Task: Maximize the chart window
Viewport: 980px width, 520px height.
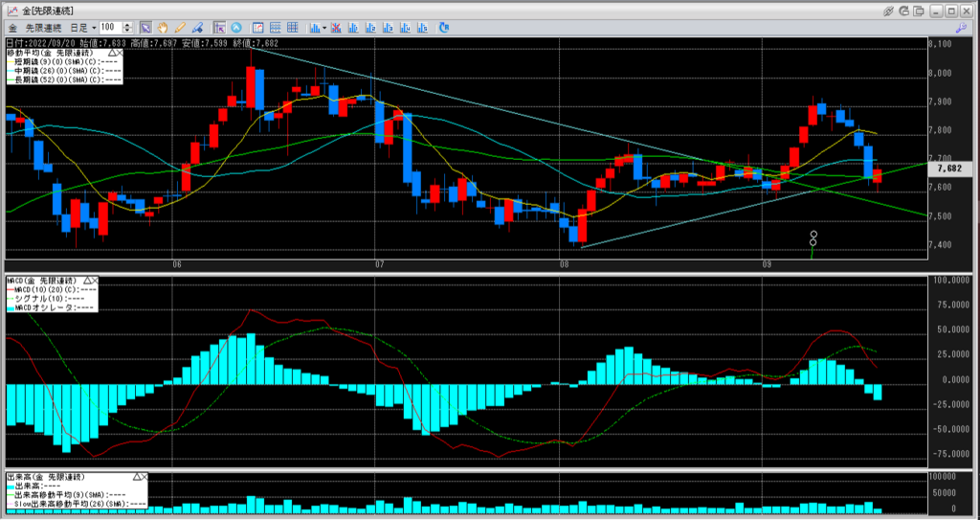Action: click(x=950, y=11)
